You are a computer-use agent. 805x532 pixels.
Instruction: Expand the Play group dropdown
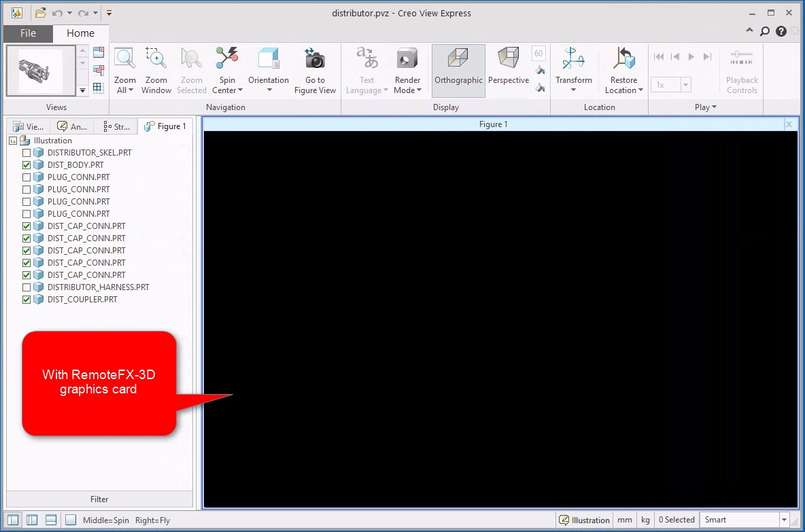click(706, 107)
